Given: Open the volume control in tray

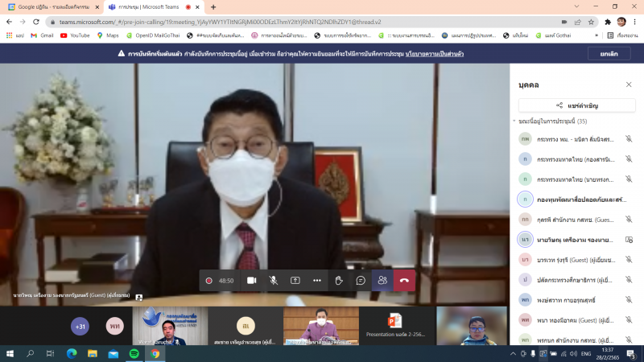Looking at the screenshot, I should (573, 354).
